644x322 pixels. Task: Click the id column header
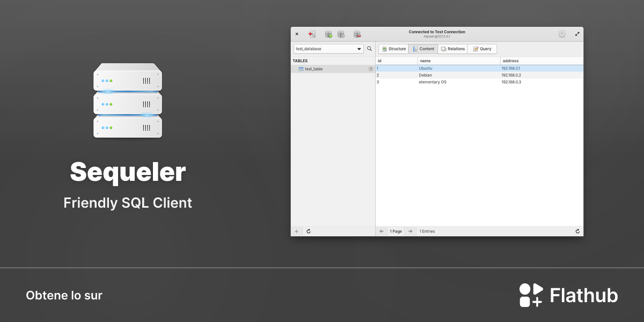(397, 61)
